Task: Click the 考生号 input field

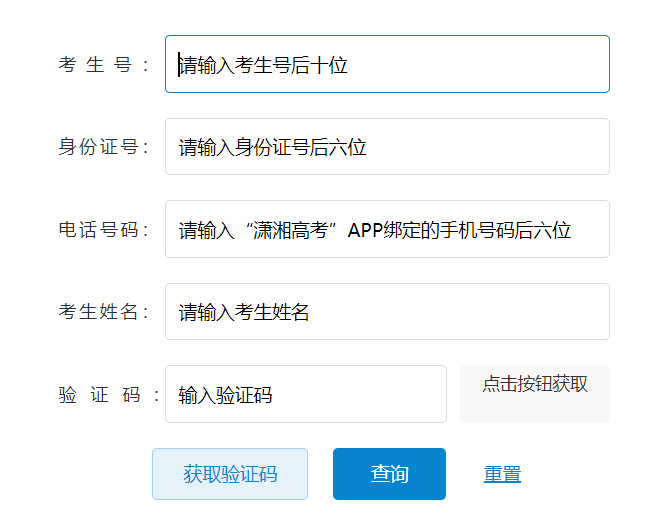Action: point(387,65)
